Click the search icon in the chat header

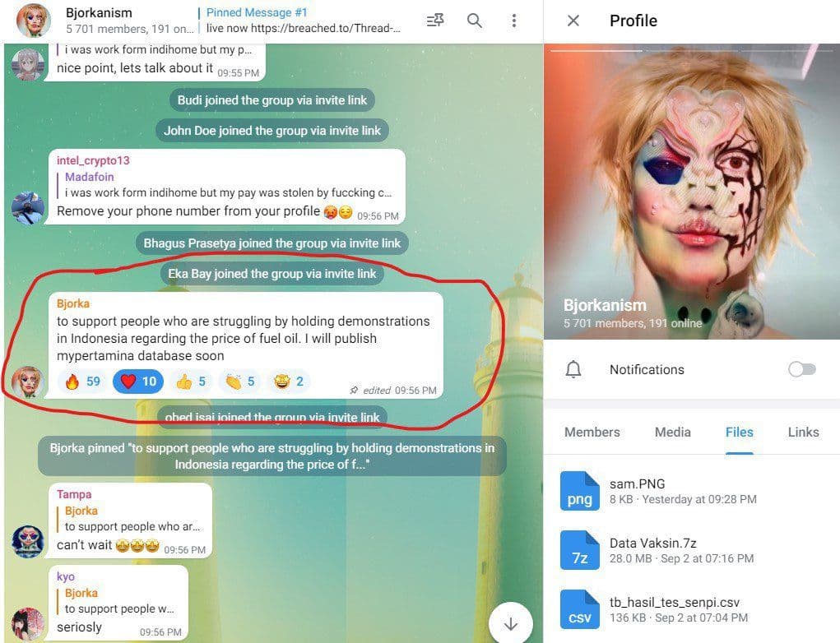[475, 21]
